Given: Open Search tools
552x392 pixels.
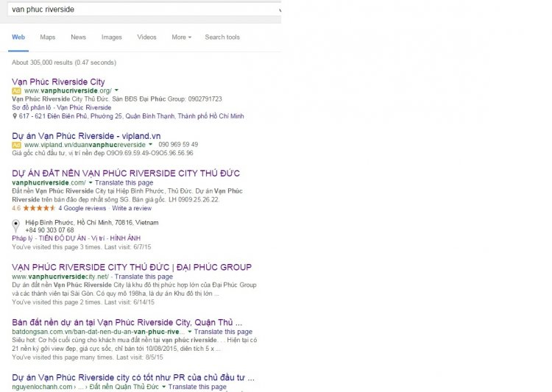Looking at the screenshot, I should pyautogui.click(x=222, y=37).
